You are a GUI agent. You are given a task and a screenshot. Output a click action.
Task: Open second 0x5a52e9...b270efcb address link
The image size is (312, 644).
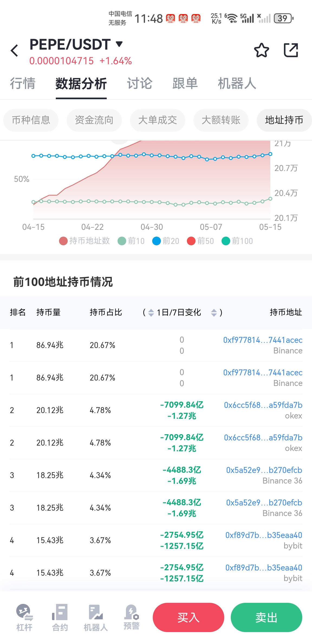coord(264,503)
